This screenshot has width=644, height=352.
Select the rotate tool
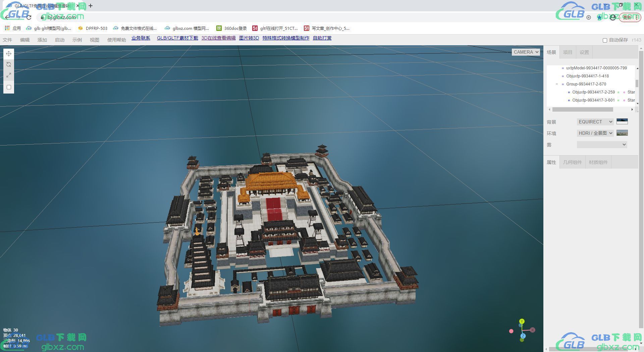pos(9,64)
